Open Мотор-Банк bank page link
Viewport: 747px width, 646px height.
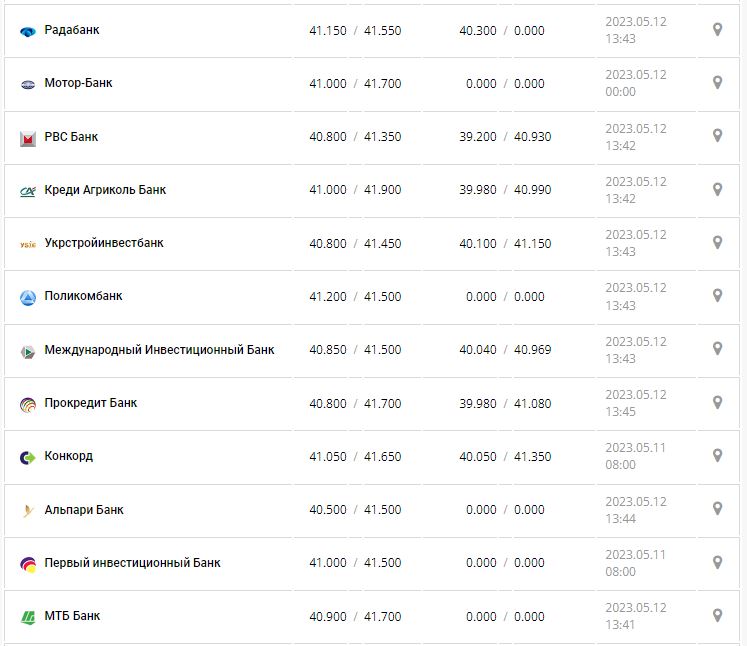pyautogui.click(x=78, y=83)
